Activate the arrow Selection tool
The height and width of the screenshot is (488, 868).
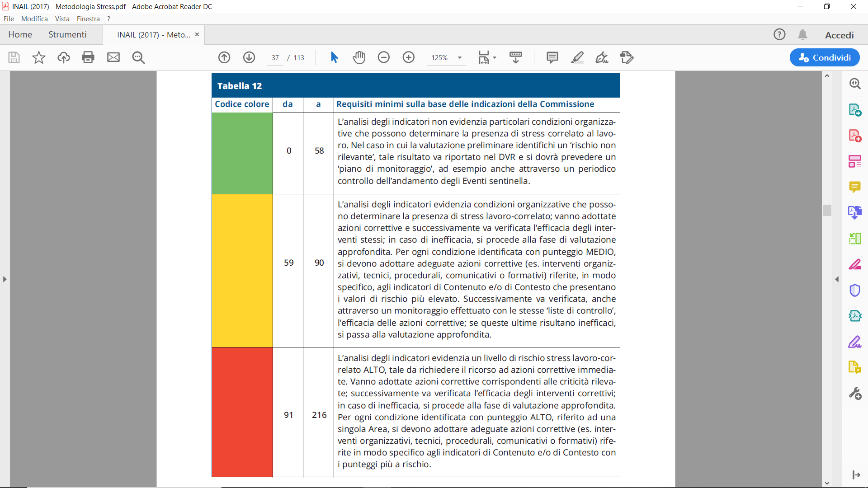click(334, 57)
